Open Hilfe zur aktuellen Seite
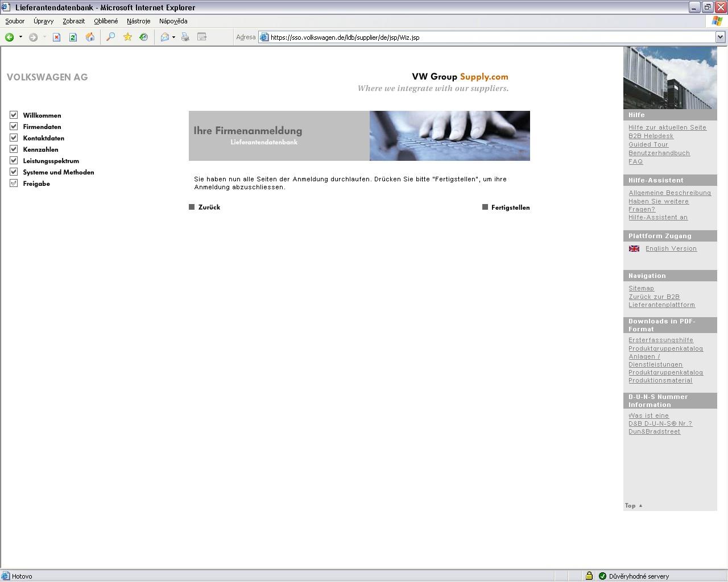 (667, 127)
